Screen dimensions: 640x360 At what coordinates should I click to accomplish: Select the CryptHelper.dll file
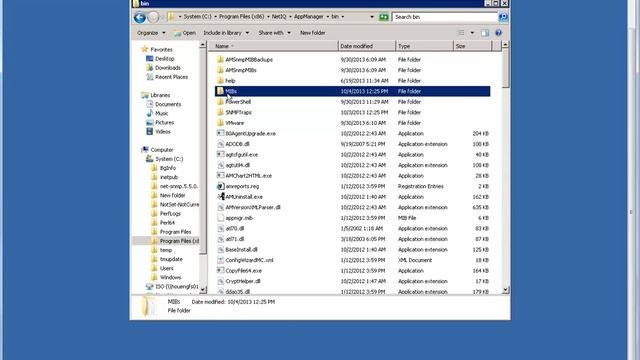243,281
